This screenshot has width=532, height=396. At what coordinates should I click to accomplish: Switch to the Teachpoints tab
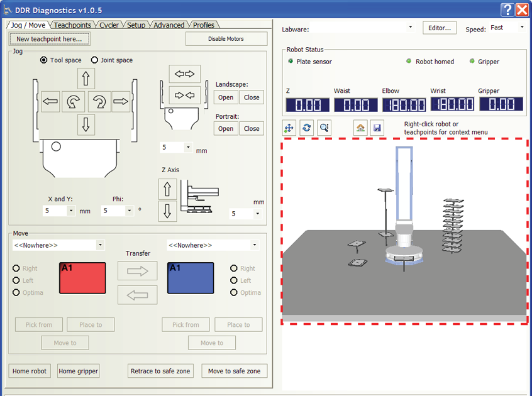point(72,25)
